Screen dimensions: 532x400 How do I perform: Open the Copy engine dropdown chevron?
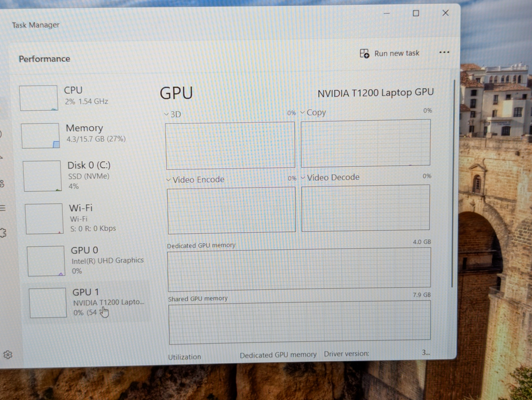pyautogui.click(x=303, y=112)
